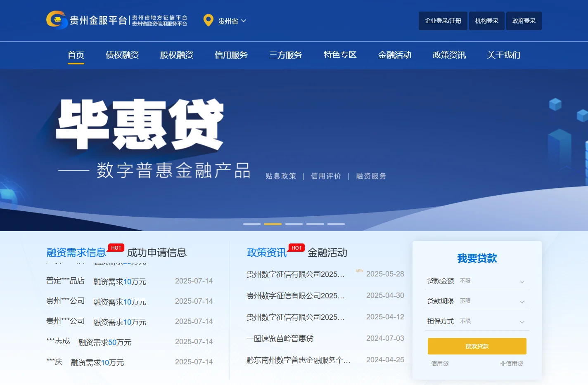Open the 金融活动 nav menu item
This screenshot has width=588, height=385.
395,55
